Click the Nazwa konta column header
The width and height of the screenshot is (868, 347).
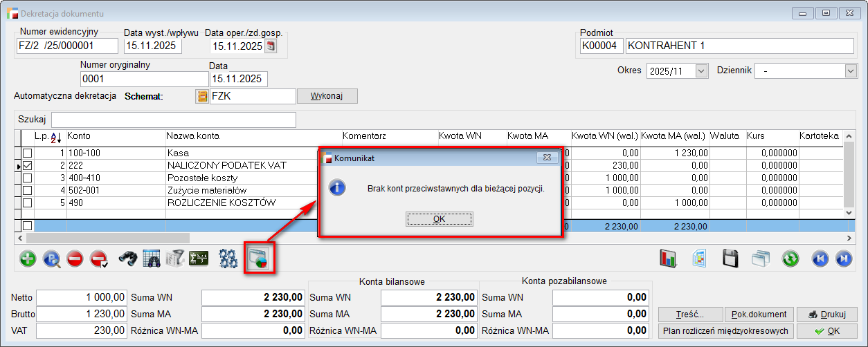point(192,136)
